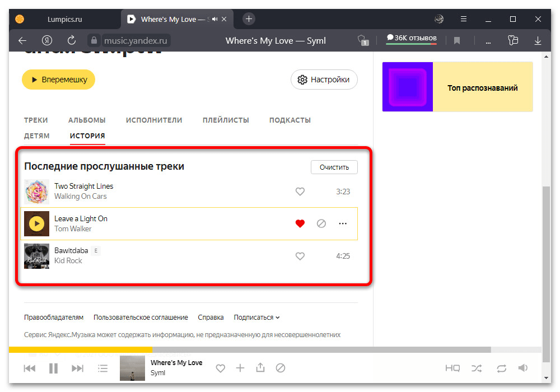Pause the current track
Screen dimensions: 560x392
point(53,368)
